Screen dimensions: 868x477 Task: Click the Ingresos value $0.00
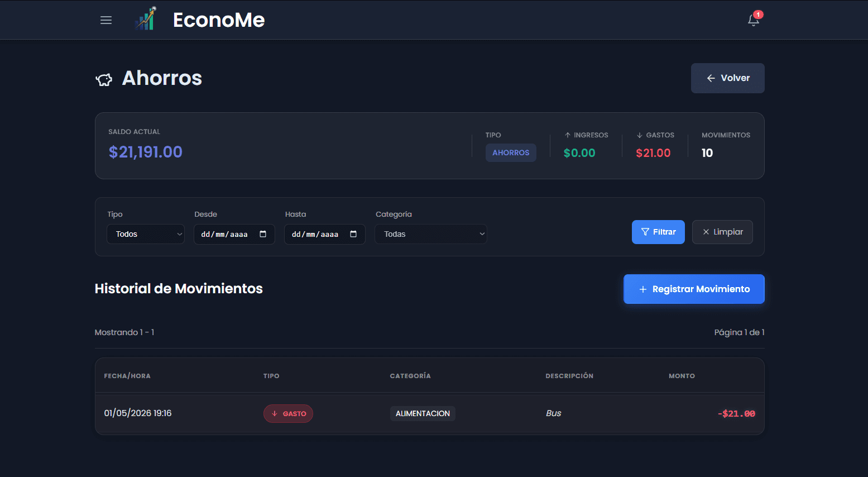(579, 153)
